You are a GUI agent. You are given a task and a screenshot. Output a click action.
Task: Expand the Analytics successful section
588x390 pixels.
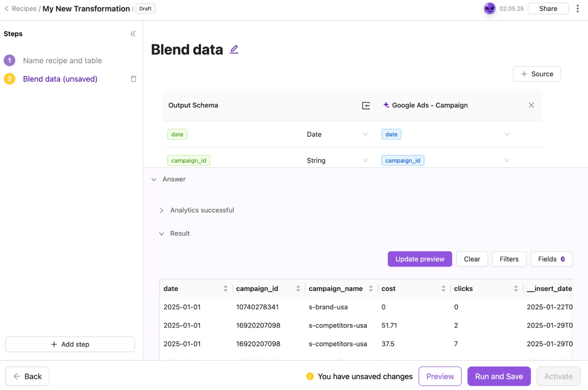[161, 210]
